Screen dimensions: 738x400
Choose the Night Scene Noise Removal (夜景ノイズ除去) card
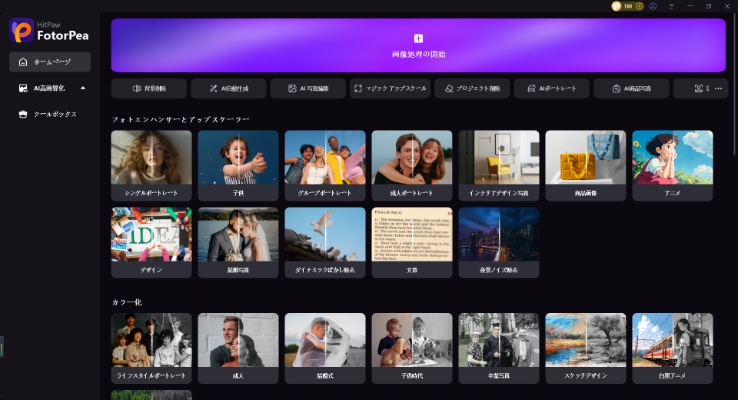pyautogui.click(x=499, y=242)
